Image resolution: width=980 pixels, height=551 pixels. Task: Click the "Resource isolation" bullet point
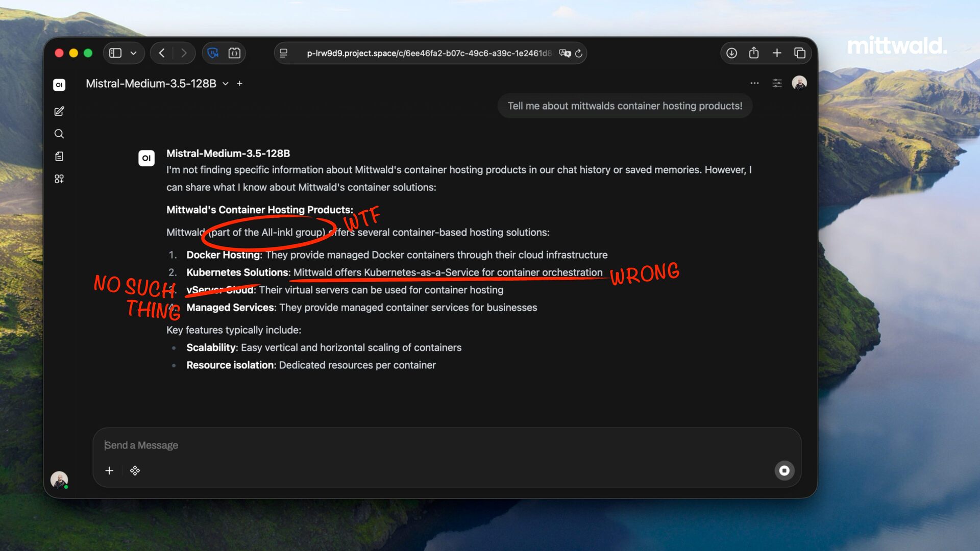click(x=311, y=365)
